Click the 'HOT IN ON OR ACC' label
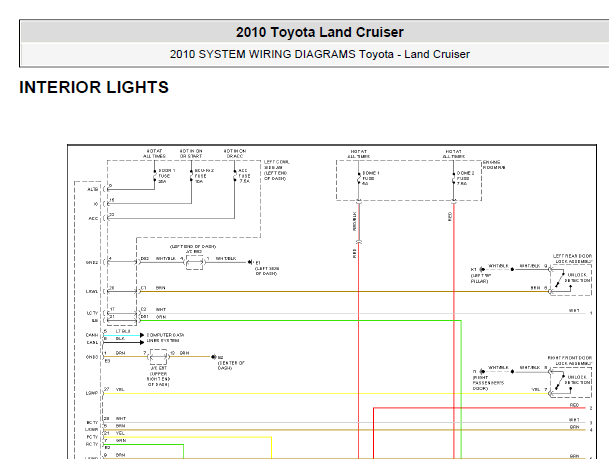 [x=235, y=153]
